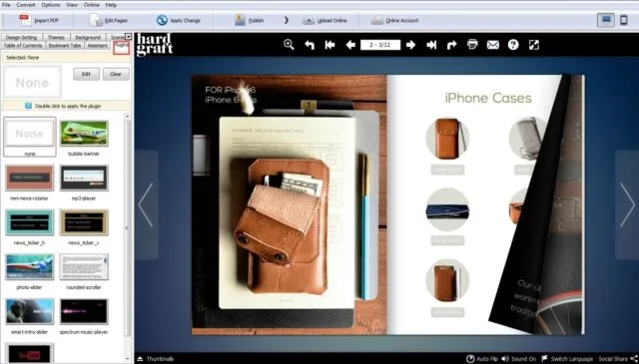Viewport: 639px width, 364px height.
Task: Select the mini-news-rotator plugin thumbnail
Action: 29,178
